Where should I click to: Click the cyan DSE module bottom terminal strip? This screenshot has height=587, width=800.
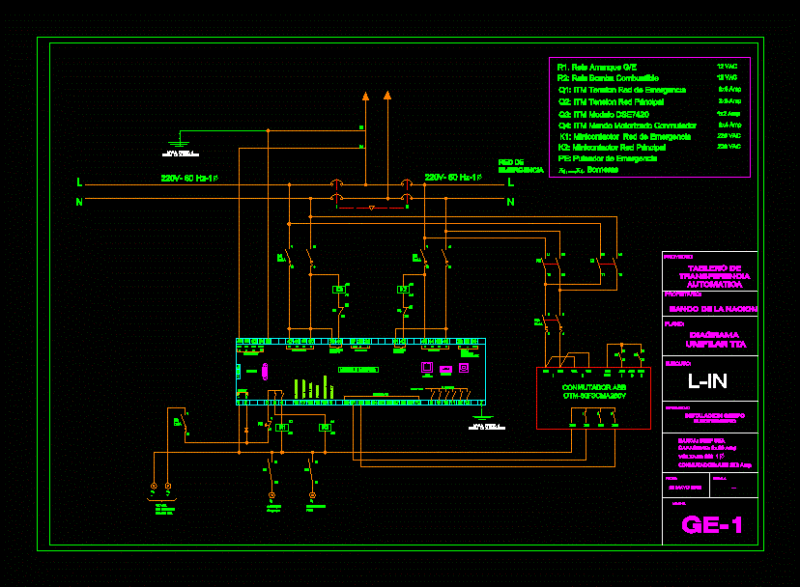click(361, 403)
